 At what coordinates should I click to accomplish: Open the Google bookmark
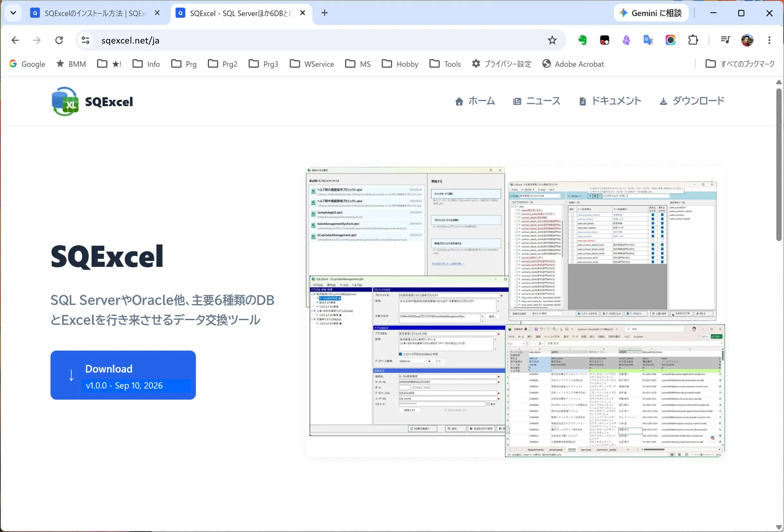tap(27, 64)
